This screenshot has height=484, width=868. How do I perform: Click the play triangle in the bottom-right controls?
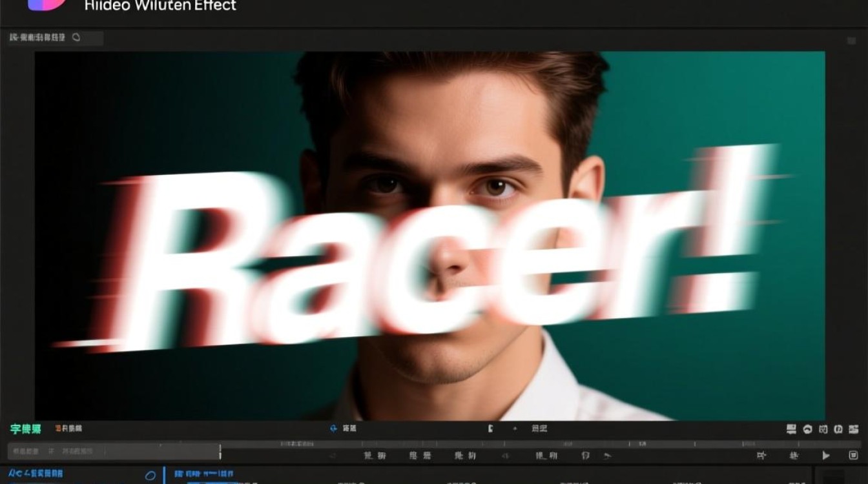click(x=825, y=456)
